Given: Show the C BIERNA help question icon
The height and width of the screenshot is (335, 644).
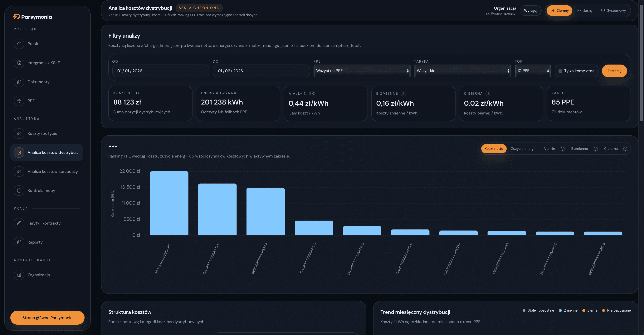Looking at the screenshot, I should point(488,94).
